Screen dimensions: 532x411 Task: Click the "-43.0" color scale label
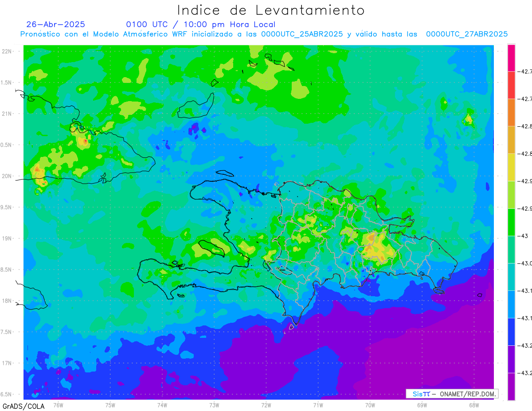click(x=525, y=263)
